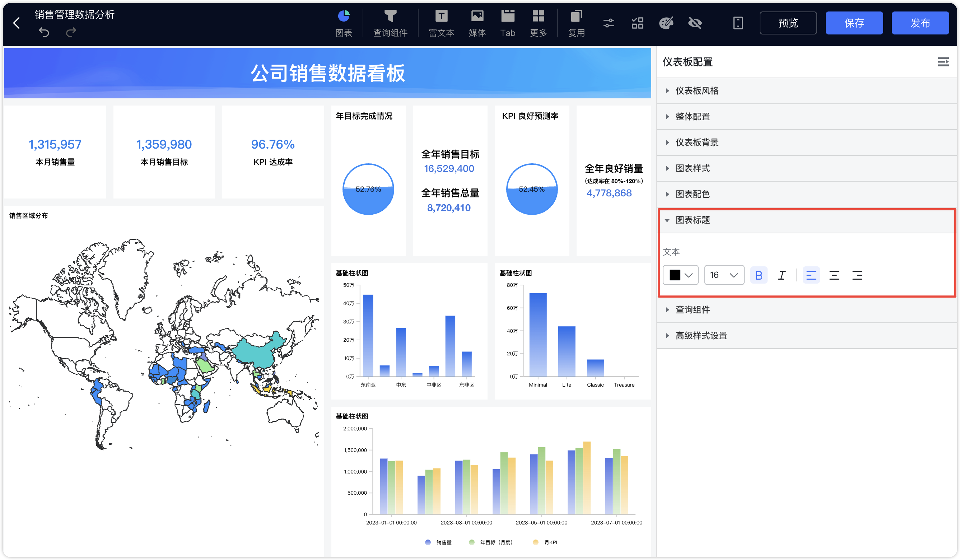Align chart title to the left
960x560 pixels.
[x=811, y=275]
